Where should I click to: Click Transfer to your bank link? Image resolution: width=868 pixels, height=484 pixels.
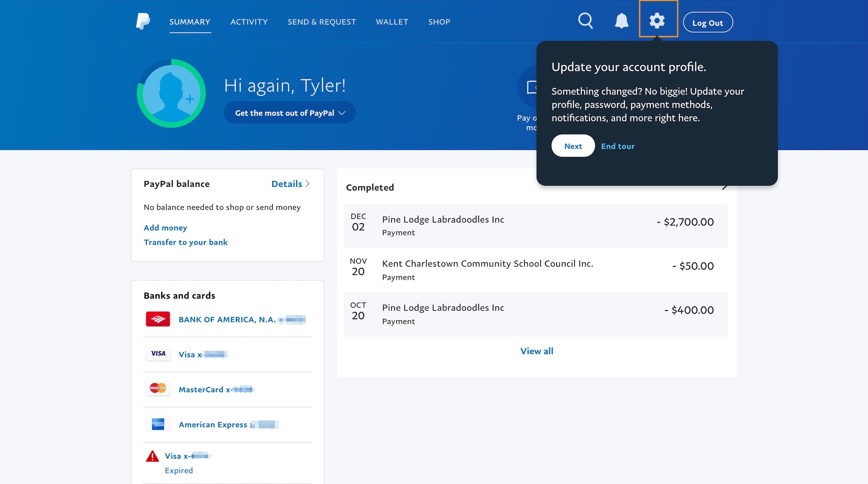(x=186, y=242)
